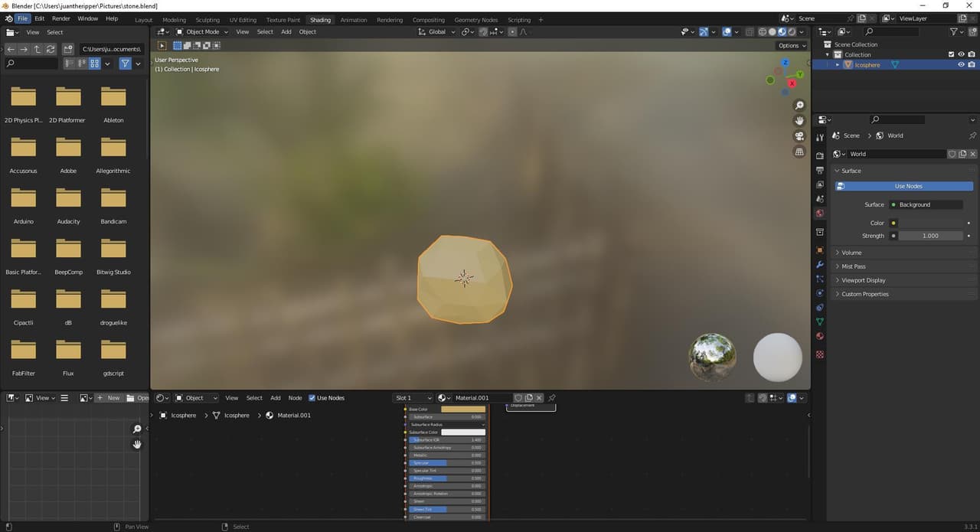Collapse the Surface panel
The height and width of the screenshot is (532, 980).
(903, 171)
